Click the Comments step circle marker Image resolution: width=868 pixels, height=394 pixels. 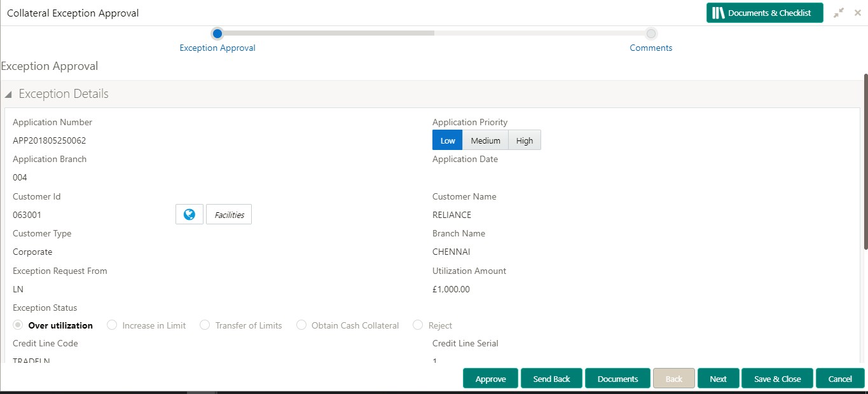[x=651, y=33]
